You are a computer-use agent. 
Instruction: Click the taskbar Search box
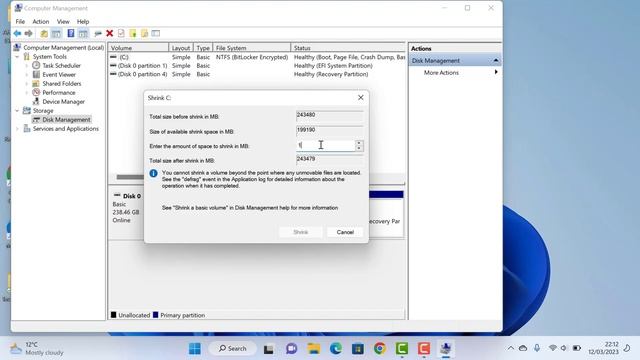point(232,349)
